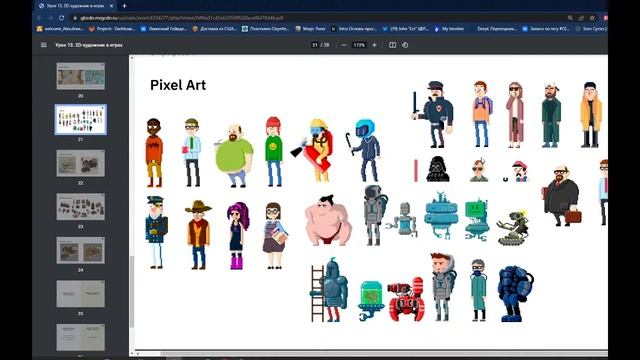Open the Доставка из США bookmark
Screen dimensions: 640x360
point(214,29)
